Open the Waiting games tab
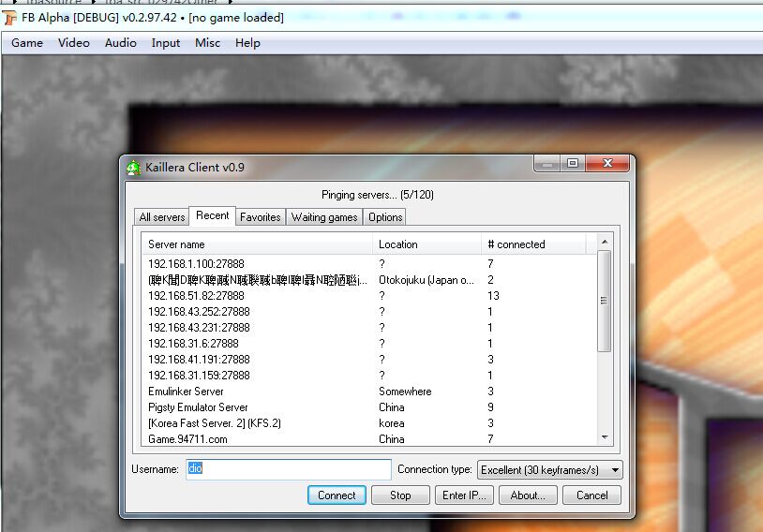 pyautogui.click(x=324, y=217)
